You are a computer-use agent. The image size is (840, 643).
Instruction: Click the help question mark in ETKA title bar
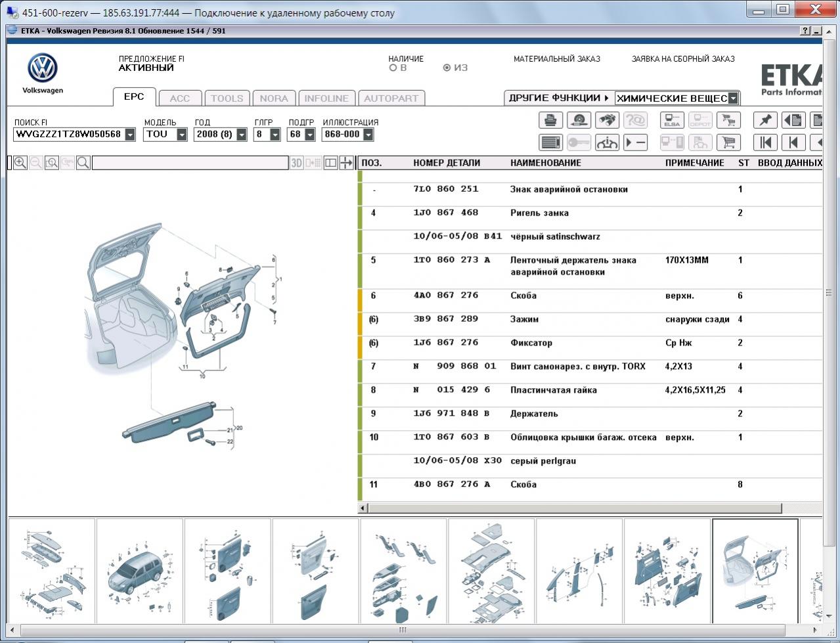(806, 31)
